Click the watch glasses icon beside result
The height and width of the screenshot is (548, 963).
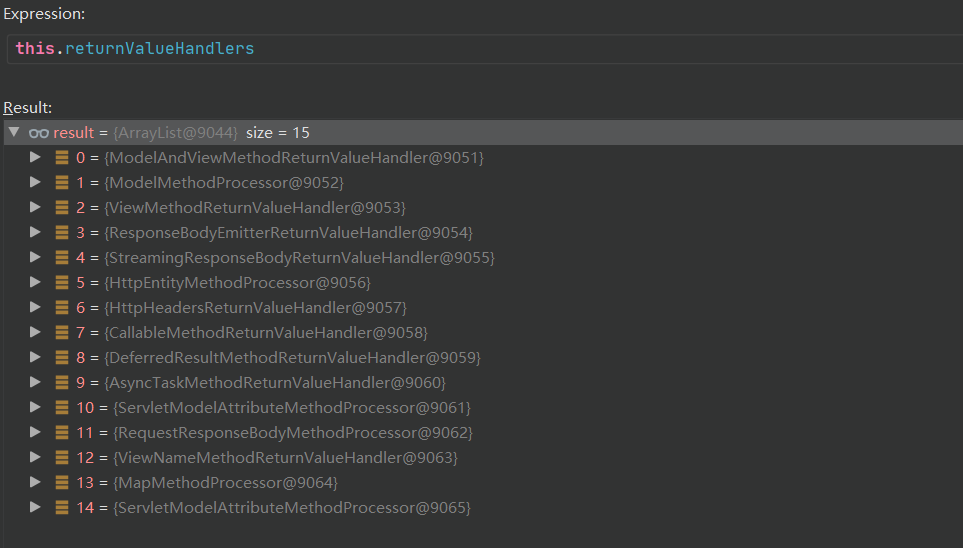click(x=39, y=133)
